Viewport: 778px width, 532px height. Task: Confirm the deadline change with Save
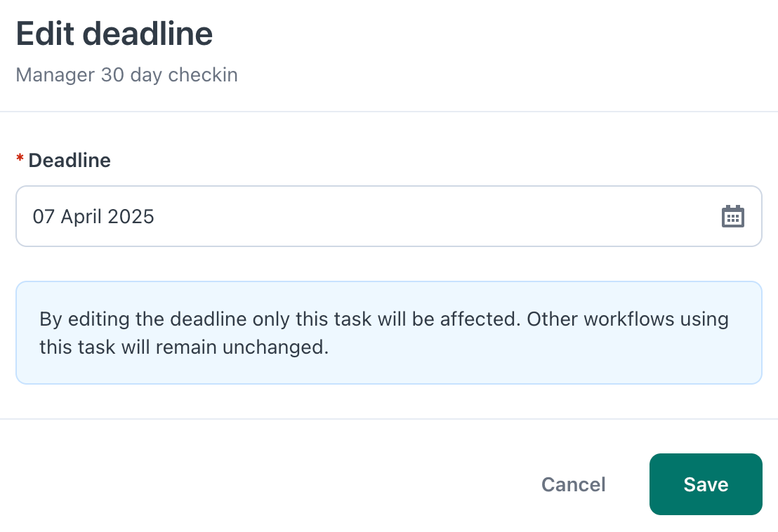706,484
